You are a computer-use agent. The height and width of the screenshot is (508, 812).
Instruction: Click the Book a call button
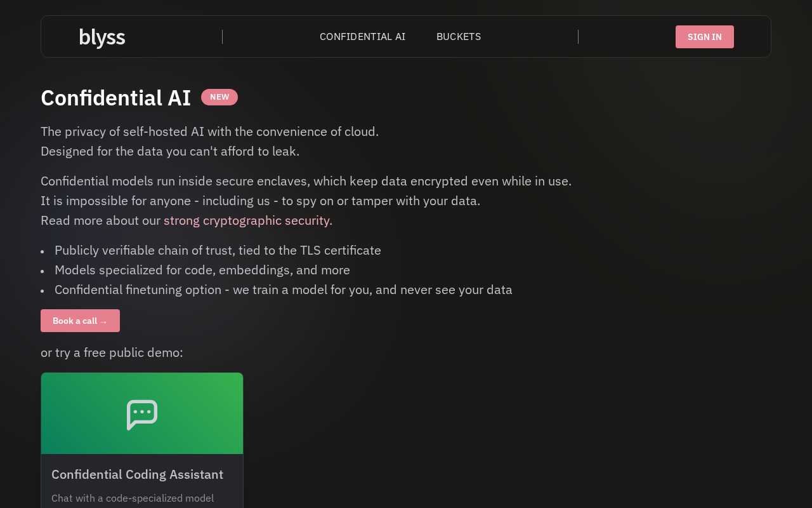pyautogui.click(x=80, y=321)
